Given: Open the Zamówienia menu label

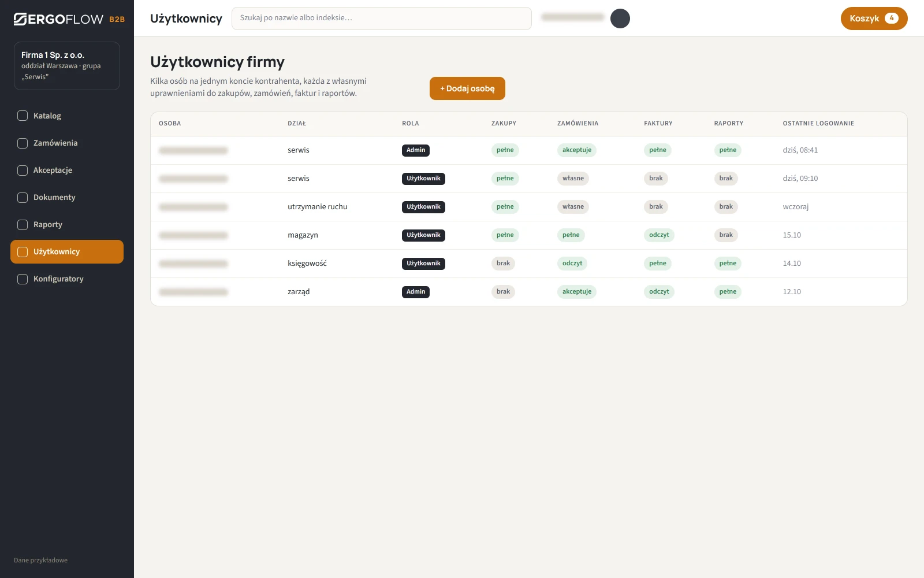Looking at the screenshot, I should (x=55, y=143).
